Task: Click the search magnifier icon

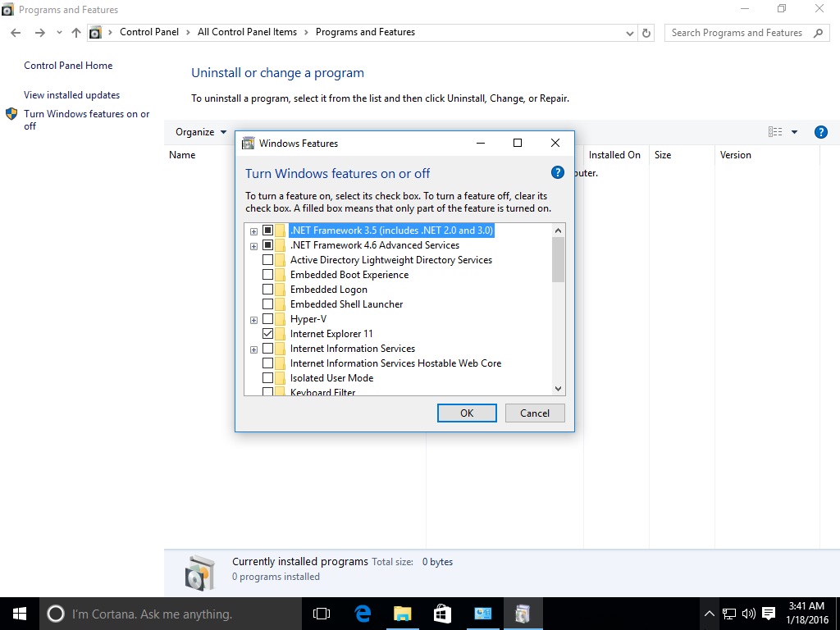Action: (818, 33)
